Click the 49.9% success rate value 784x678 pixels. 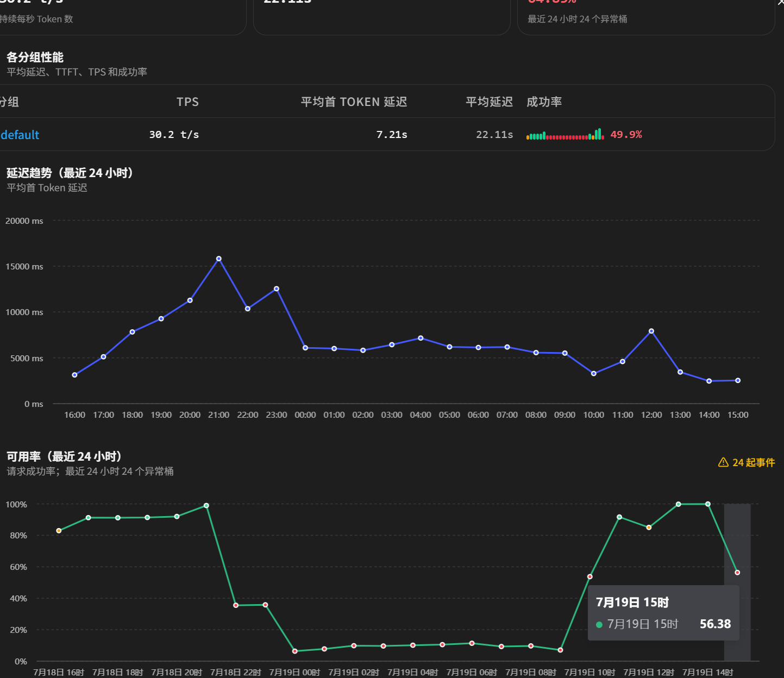[626, 134]
